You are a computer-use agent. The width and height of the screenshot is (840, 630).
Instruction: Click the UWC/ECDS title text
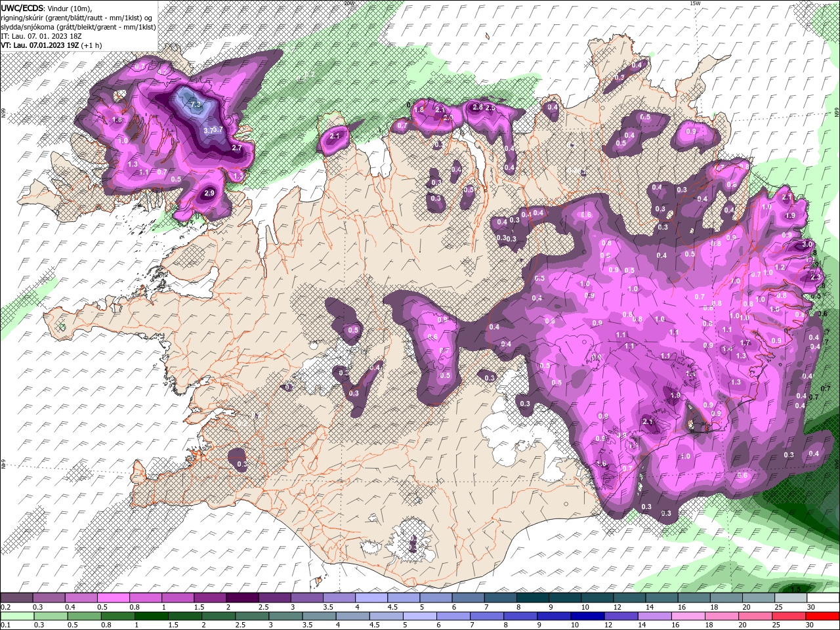click(23, 8)
